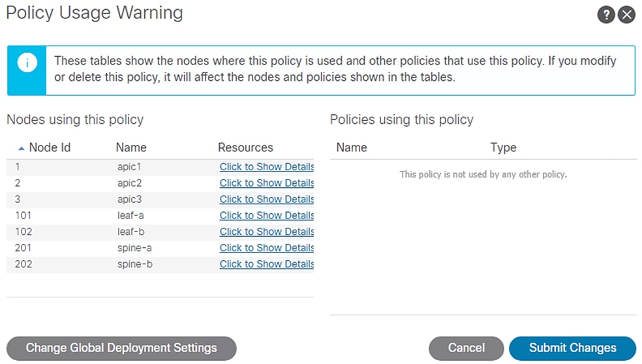Show details link for spine-a
642x364 pixels.
(x=266, y=248)
